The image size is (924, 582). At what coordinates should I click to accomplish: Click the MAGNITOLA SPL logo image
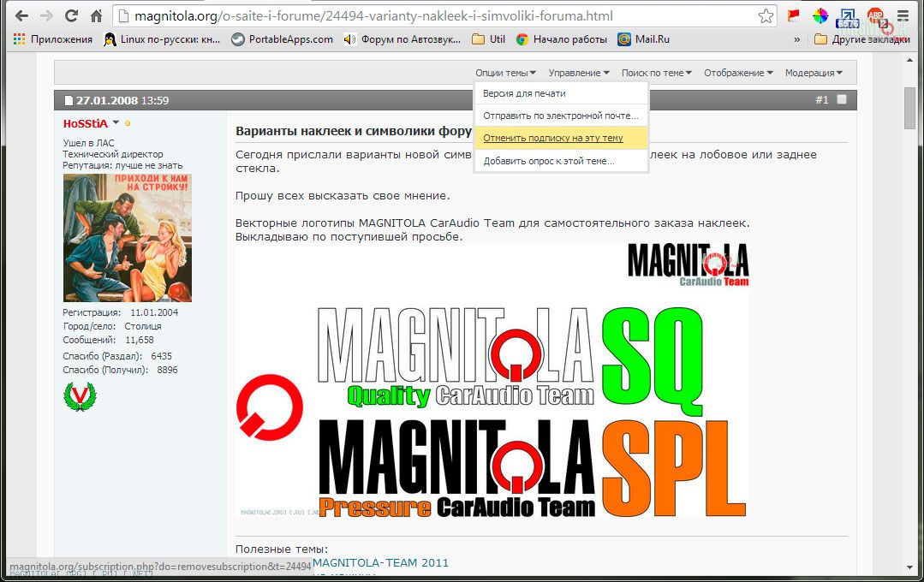[x=533, y=468]
